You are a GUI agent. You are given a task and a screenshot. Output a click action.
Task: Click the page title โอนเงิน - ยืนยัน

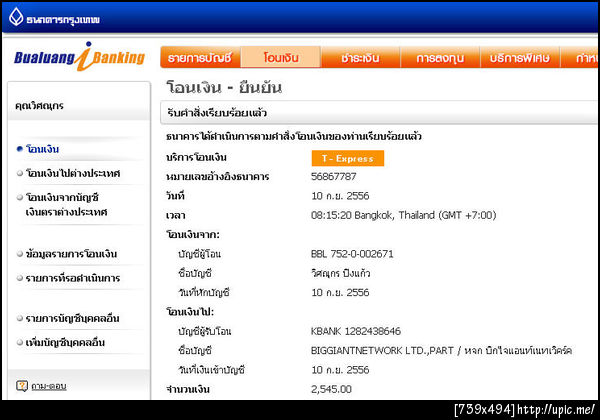click(224, 88)
